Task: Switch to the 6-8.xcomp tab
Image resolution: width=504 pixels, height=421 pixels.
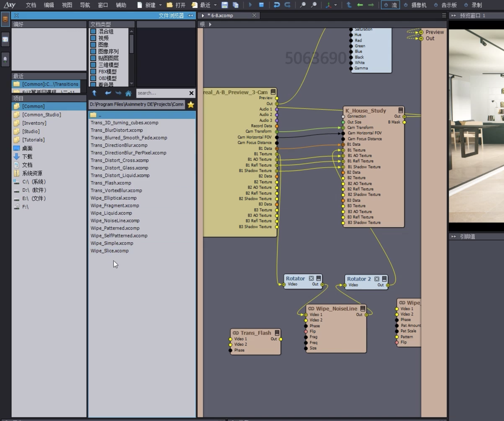Action: [222, 15]
